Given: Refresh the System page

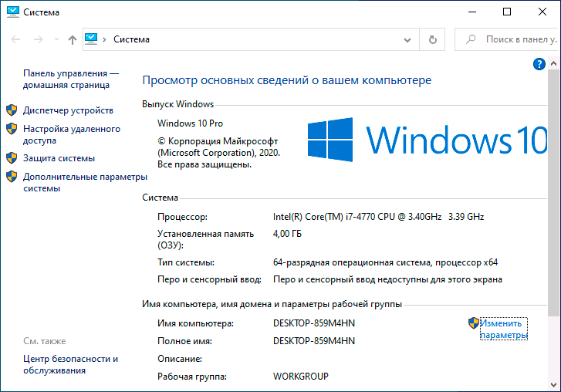Looking at the screenshot, I should pos(433,39).
